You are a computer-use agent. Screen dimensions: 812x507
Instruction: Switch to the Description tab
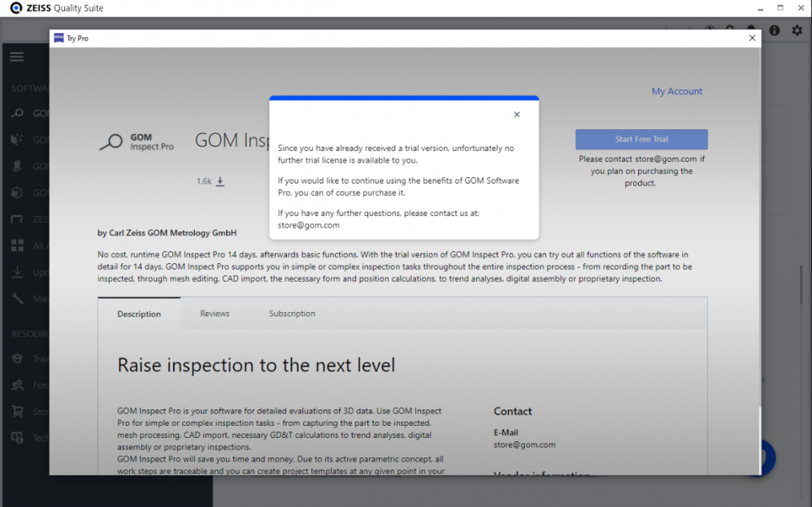pyautogui.click(x=139, y=314)
